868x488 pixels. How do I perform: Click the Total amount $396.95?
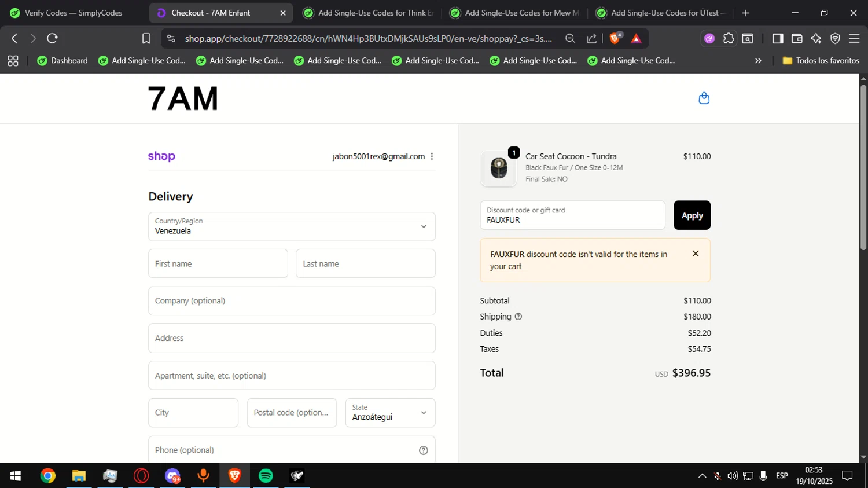click(x=692, y=373)
